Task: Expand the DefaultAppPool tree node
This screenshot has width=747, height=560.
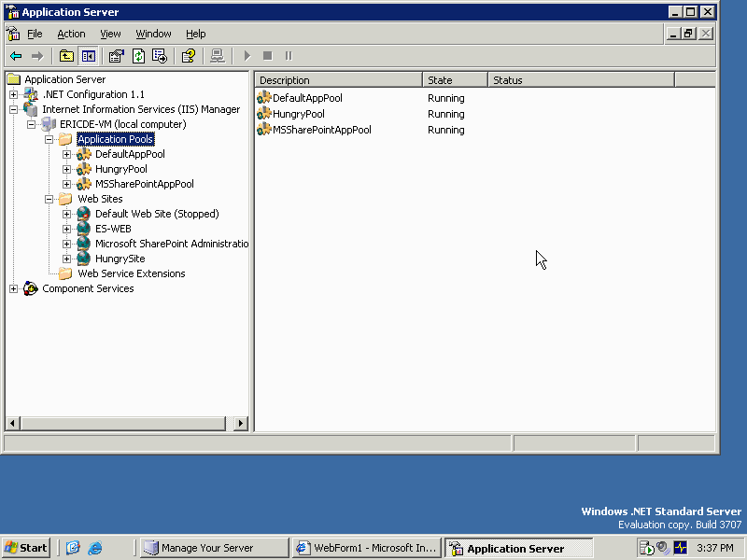Action: (x=66, y=153)
